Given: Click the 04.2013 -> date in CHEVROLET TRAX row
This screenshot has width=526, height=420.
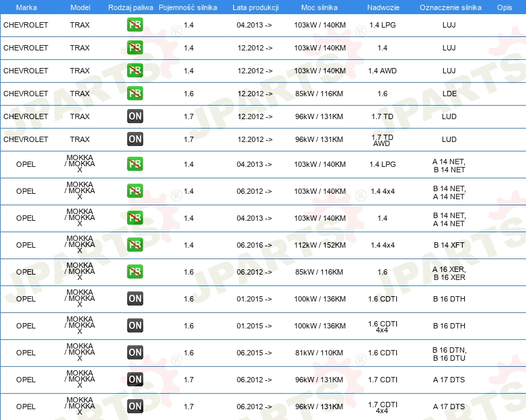Looking at the screenshot, I should coord(254,25).
